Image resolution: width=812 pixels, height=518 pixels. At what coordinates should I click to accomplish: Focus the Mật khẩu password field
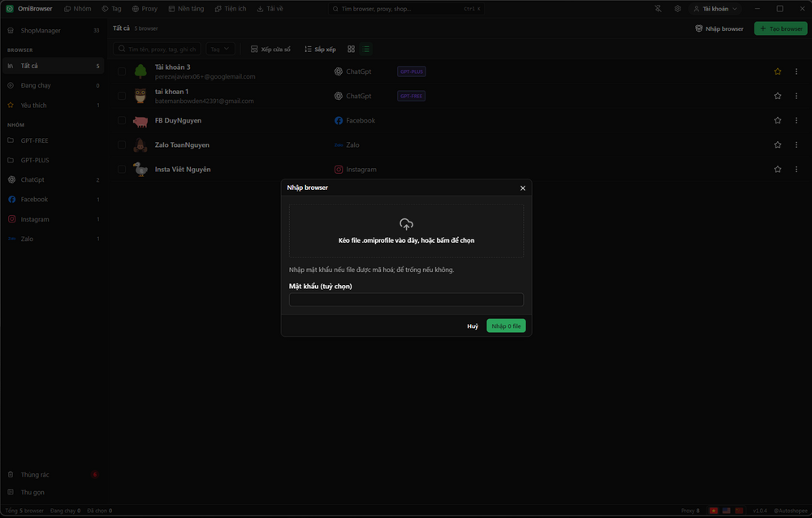click(406, 300)
